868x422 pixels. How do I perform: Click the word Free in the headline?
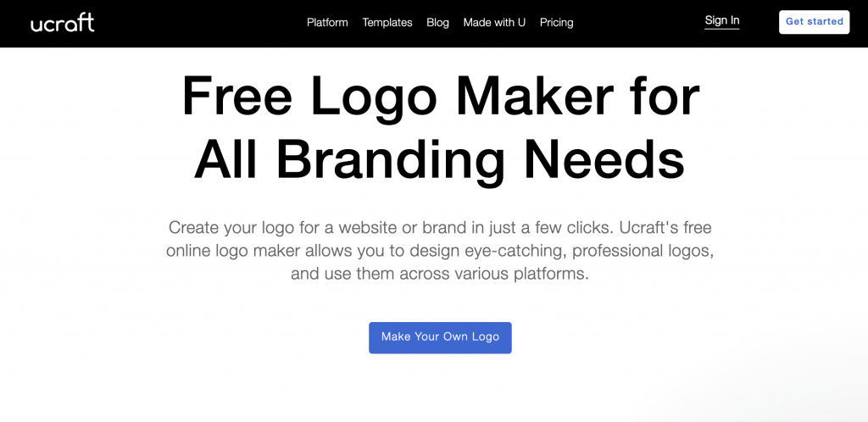(236, 95)
